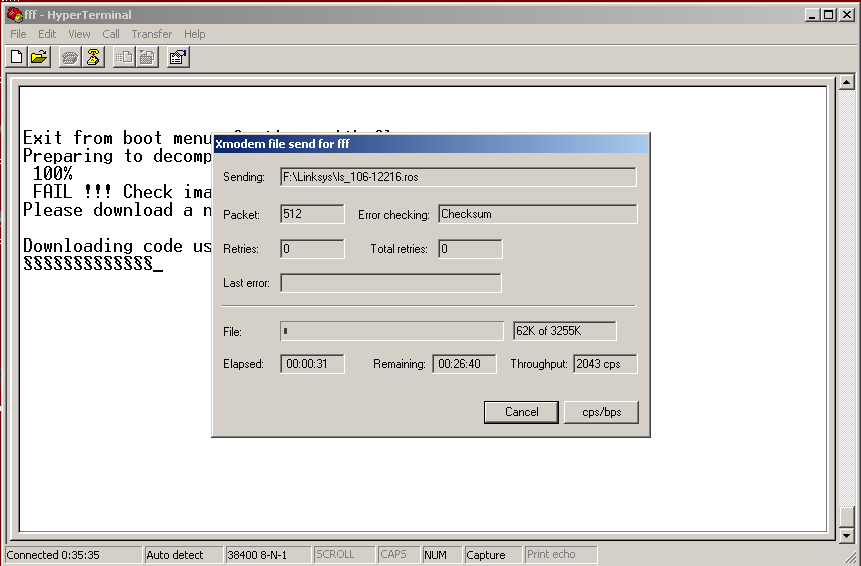Click the Disconnect phone icon
The width and height of the screenshot is (861, 566).
pyautogui.click(x=93, y=57)
